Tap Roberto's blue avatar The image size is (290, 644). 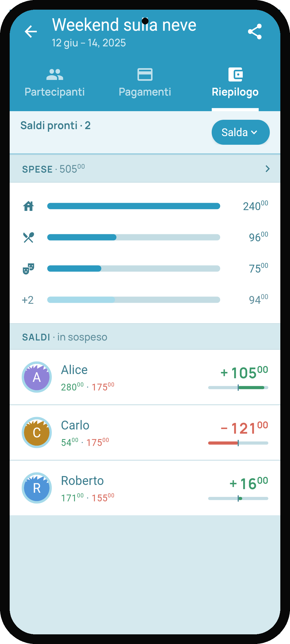[37, 488]
